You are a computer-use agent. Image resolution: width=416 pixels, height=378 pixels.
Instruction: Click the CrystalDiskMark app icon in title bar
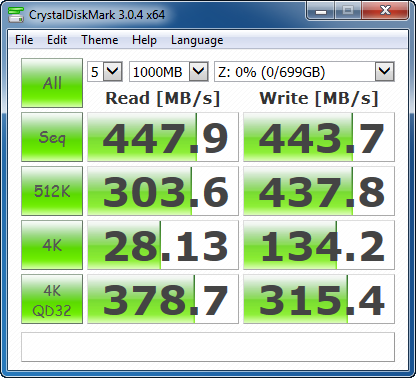point(16,15)
